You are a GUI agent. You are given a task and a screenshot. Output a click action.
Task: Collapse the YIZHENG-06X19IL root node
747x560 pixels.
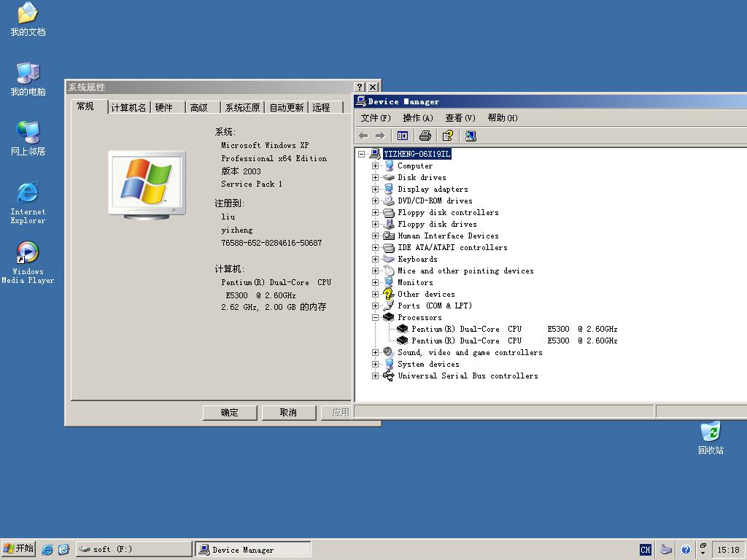coord(361,155)
